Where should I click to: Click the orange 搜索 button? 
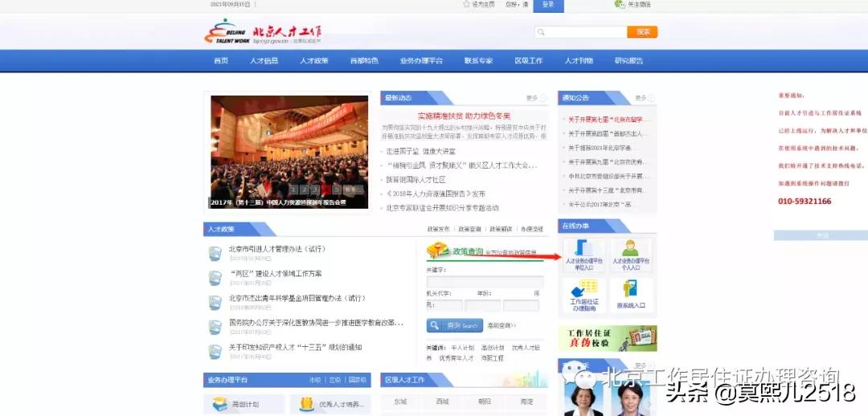tap(642, 32)
